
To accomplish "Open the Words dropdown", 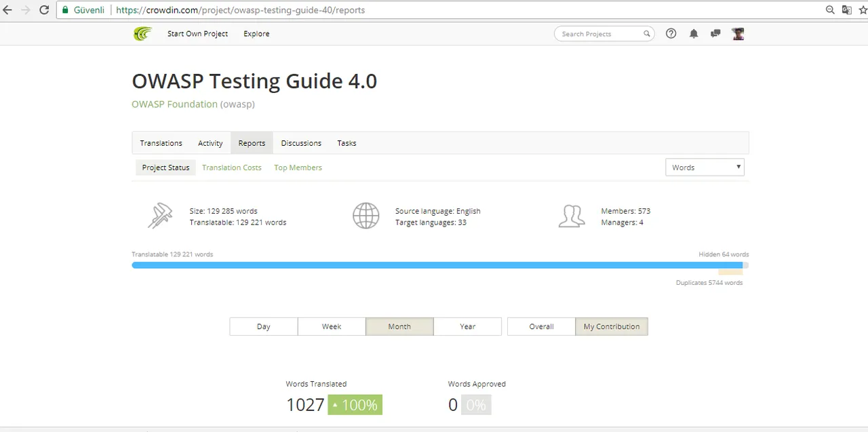I will tap(705, 168).
